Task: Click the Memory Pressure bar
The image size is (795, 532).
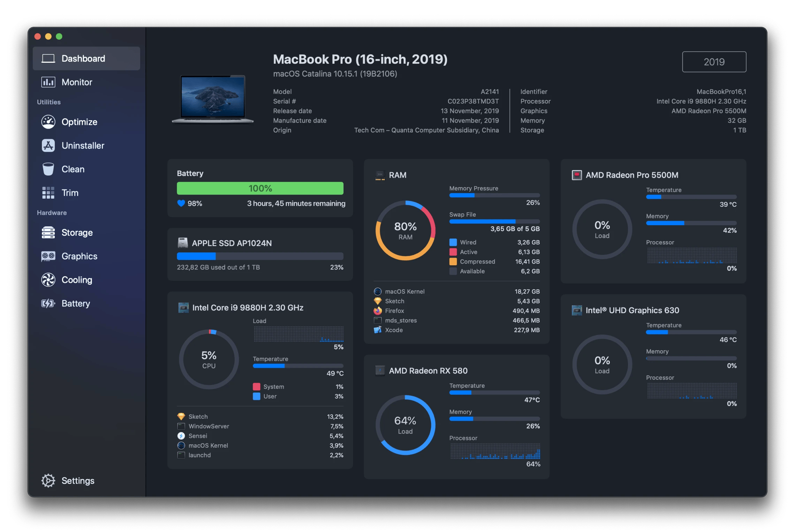Action: tap(494, 196)
